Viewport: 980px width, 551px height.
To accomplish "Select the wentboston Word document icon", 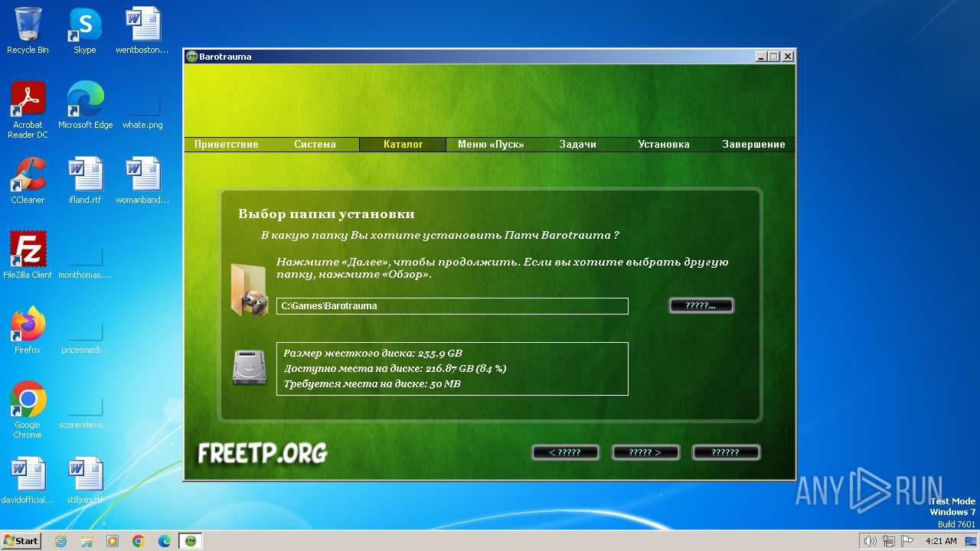I will (142, 31).
